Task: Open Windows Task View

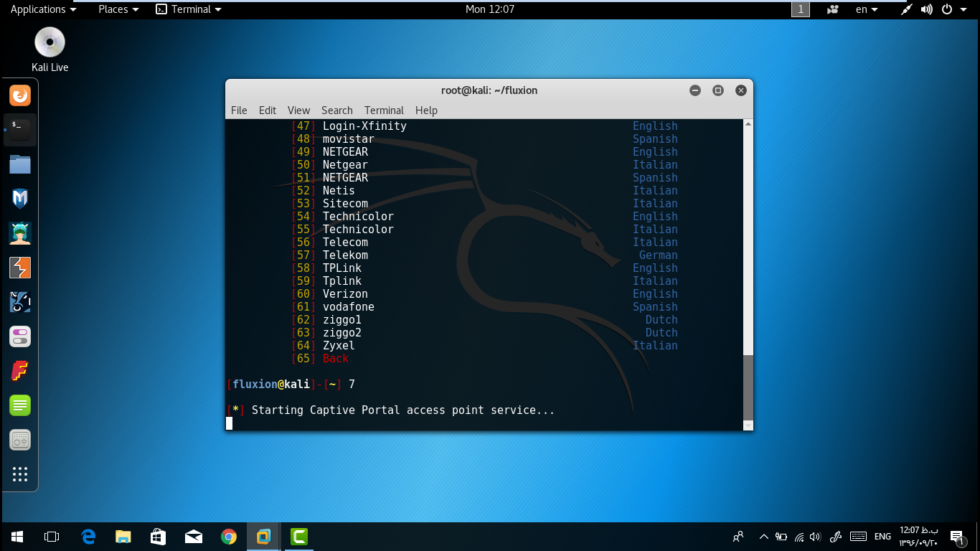Action: [52, 537]
